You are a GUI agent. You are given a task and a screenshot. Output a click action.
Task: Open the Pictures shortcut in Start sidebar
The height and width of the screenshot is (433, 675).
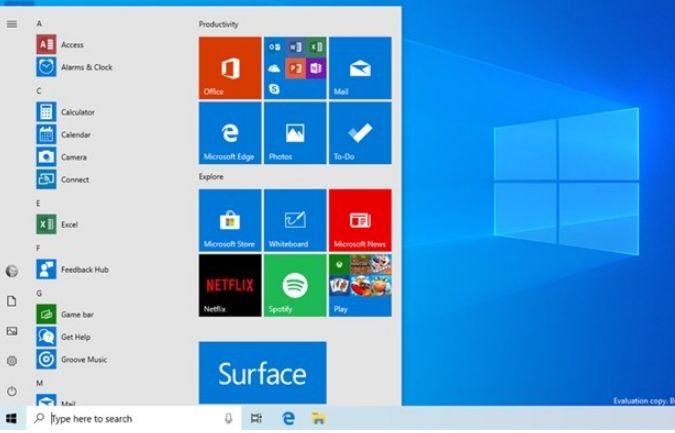[12, 331]
